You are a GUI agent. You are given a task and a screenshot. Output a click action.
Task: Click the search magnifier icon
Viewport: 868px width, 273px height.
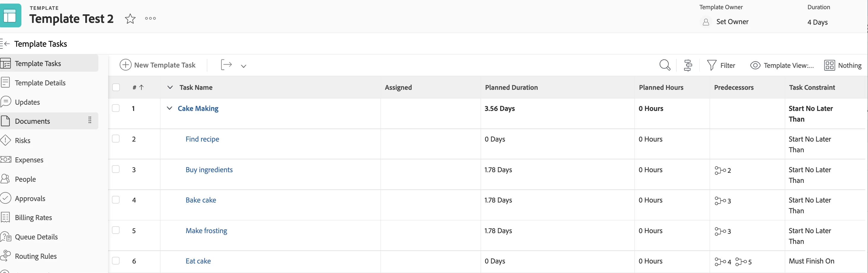coord(665,65)
